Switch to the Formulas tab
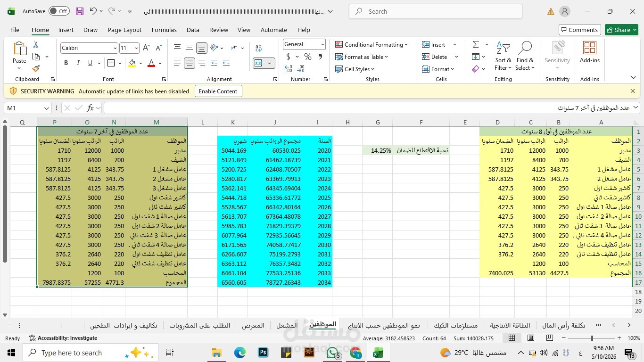 (164, 30)
